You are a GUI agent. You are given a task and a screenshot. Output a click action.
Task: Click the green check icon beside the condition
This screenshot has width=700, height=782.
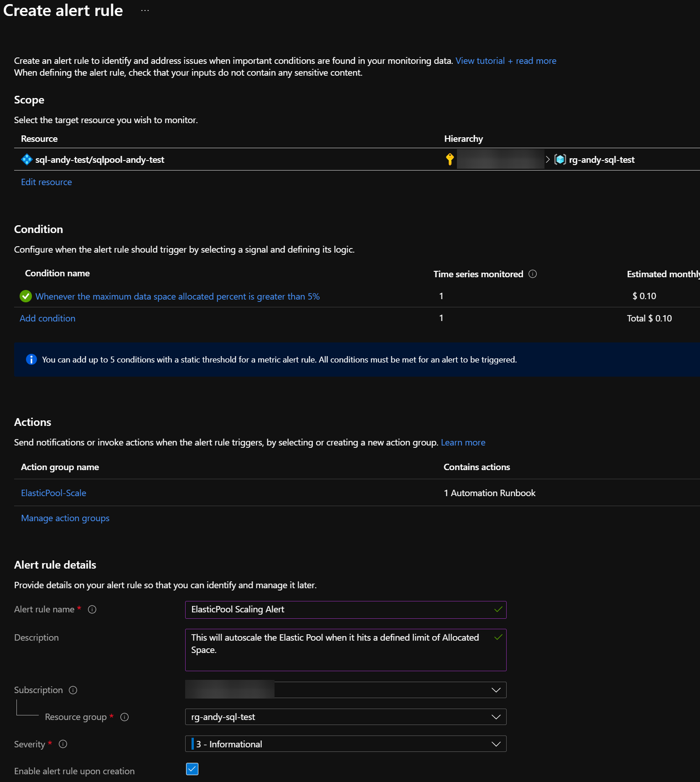pos(26,296)
